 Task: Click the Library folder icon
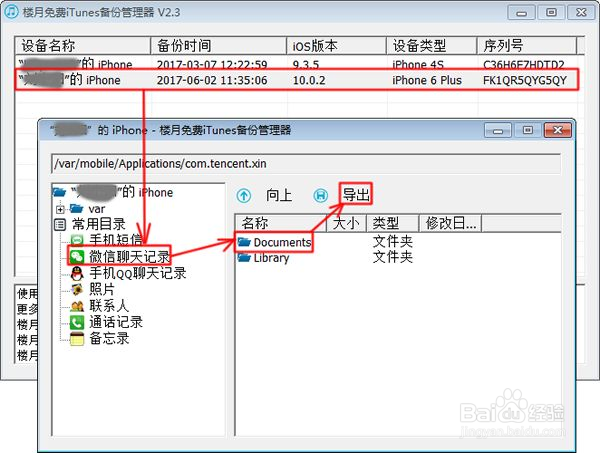pos(244,257)
